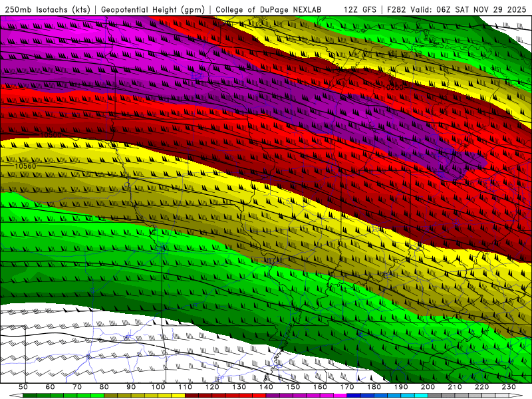The height and width of the screenshot is (399, 532).
Task: Click the 60 value on color scale
Action: pos(50,387)
